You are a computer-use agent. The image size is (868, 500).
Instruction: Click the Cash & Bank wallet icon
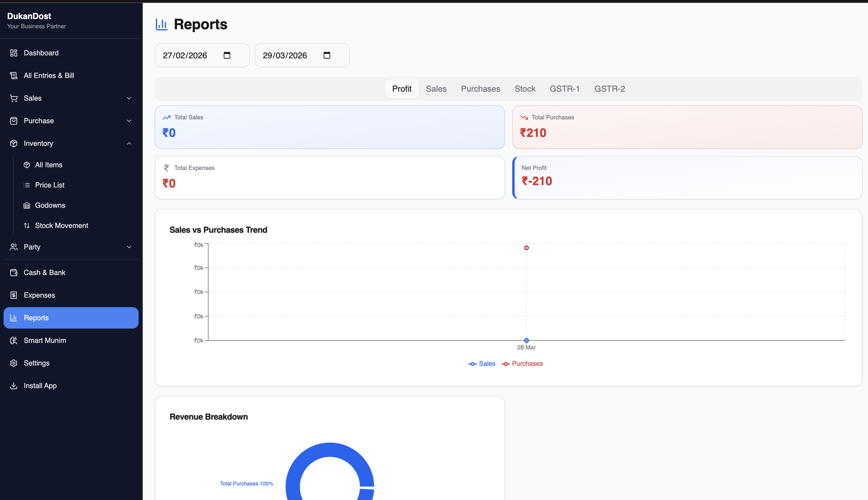[x=14, y=272]
